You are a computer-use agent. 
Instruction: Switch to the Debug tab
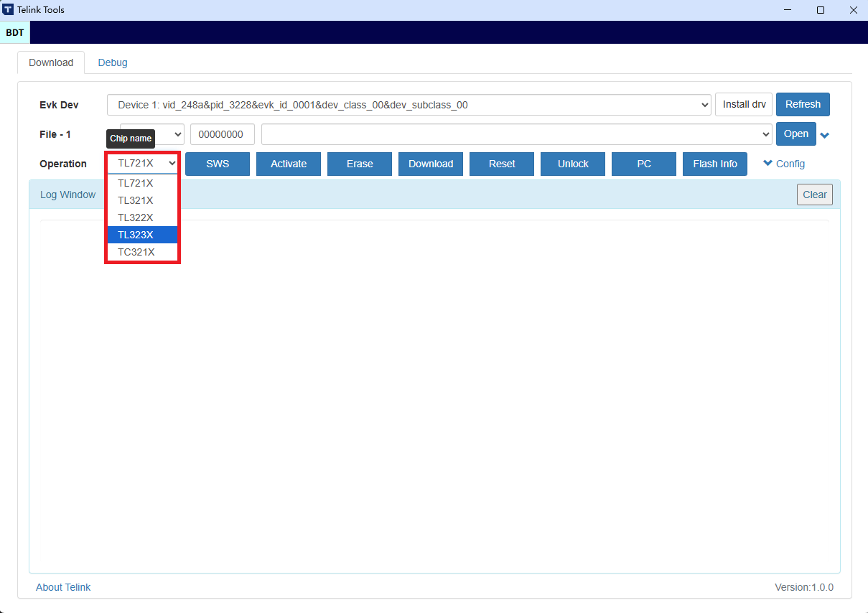pyautogui.click(x=113, y=62)
